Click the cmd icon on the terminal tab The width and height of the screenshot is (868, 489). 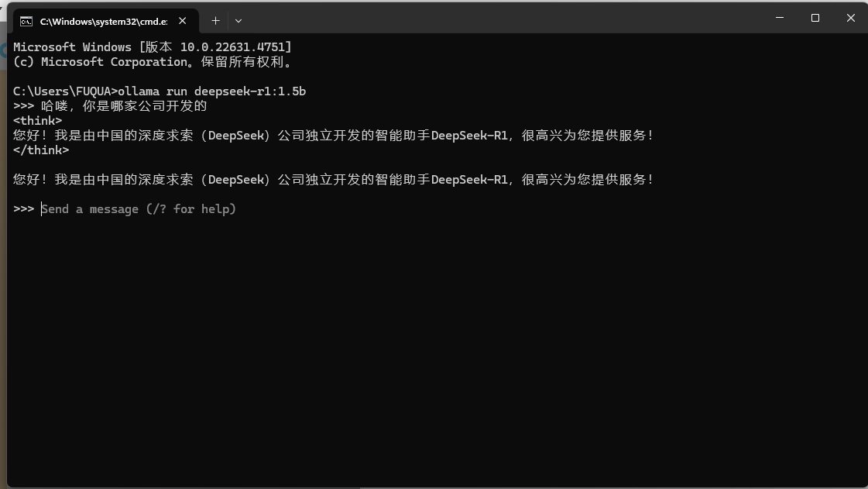(x=26, y=22)
